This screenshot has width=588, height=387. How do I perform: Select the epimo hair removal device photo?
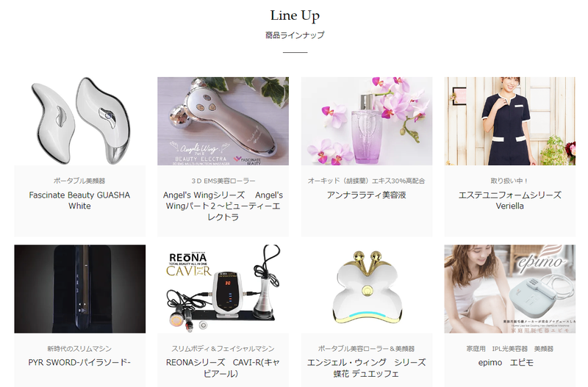(509, 289)
